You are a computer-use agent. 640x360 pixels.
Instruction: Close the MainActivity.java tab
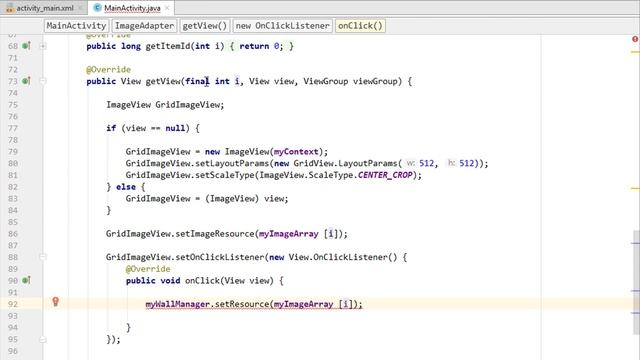click(167, 8)
